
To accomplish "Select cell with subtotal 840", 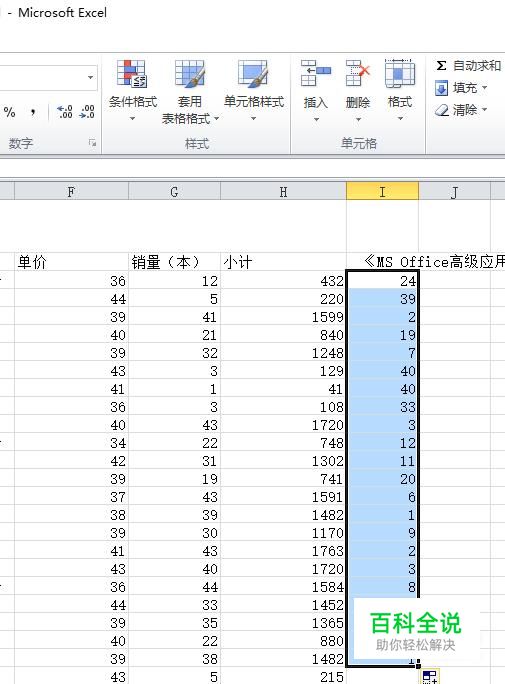I will [283, 335].
